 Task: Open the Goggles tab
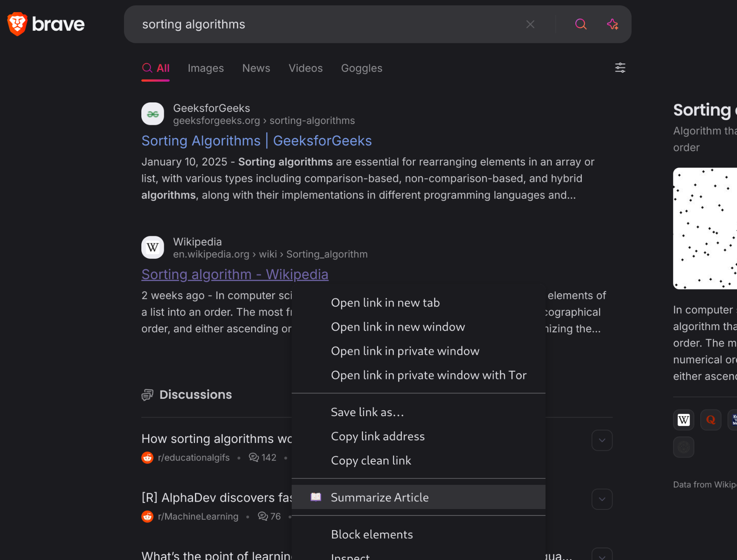pyautogui.click(x=361, y=68)
